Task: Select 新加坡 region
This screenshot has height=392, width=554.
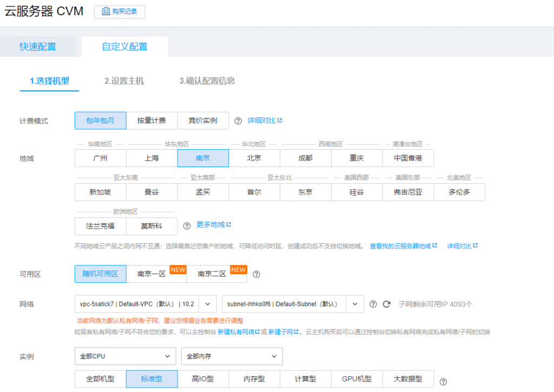Action: tap(100, 192)
